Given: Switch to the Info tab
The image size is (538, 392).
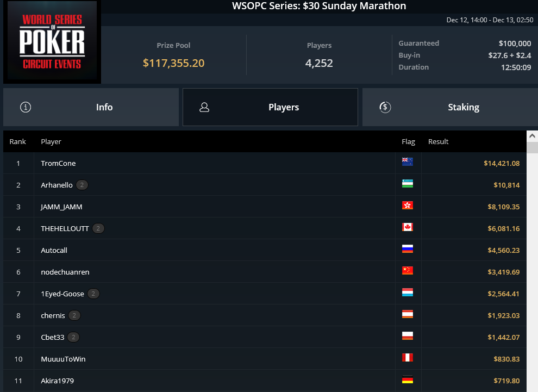Looking at the screenshot, I should 91,107.
